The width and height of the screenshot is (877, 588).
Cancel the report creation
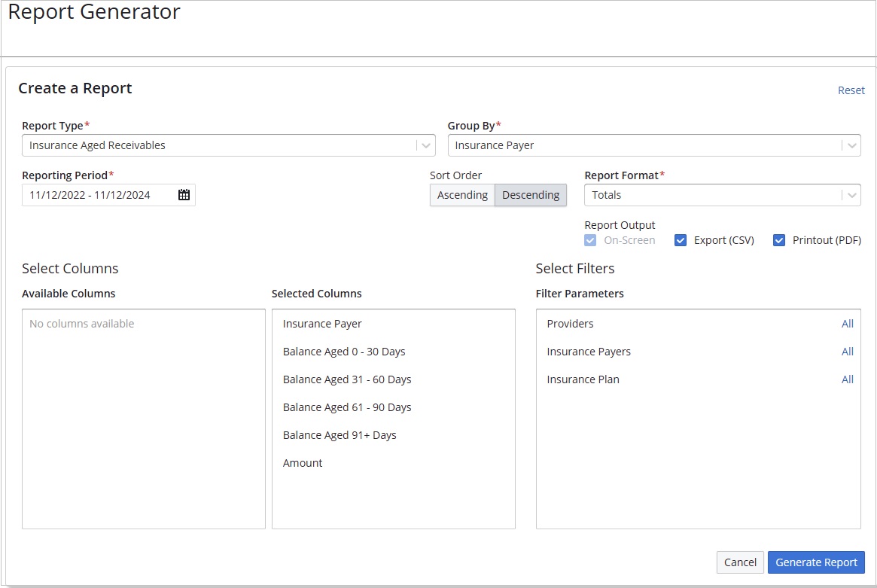[740, 562]
